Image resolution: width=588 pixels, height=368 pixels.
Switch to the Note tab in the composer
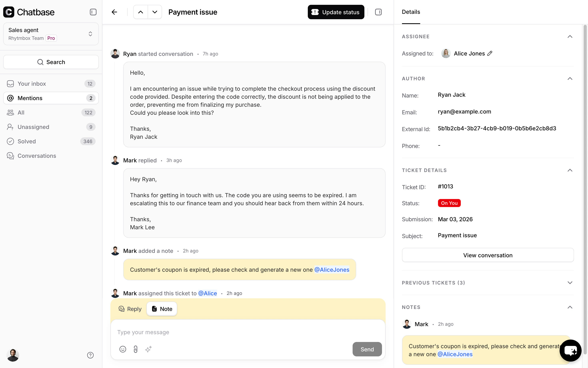(x=161, y=309)
